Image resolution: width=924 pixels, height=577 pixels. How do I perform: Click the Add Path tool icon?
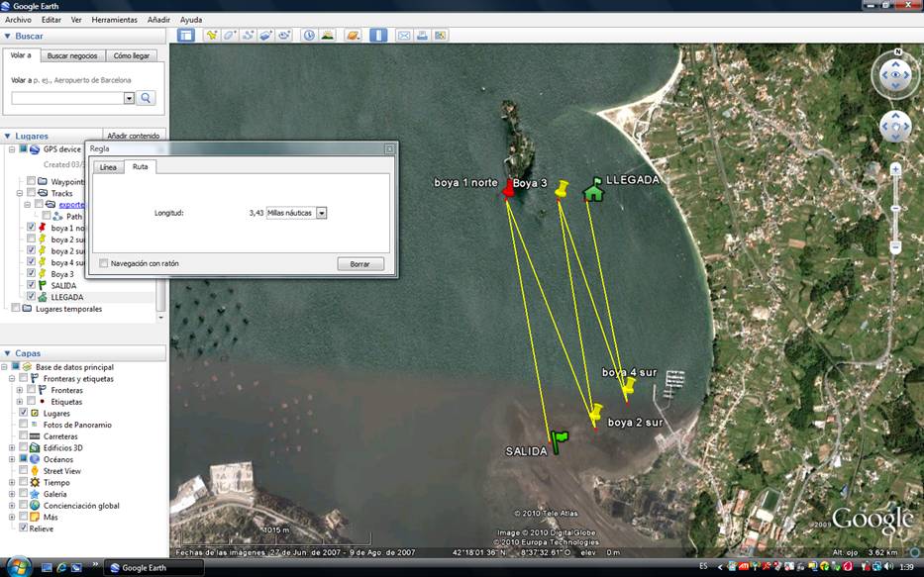click(248, 36)
